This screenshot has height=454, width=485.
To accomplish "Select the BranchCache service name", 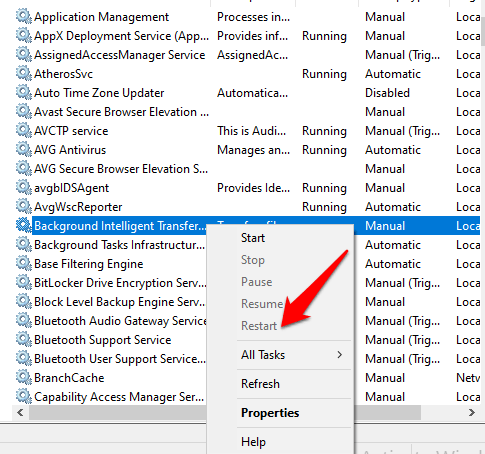I will pos(69,378).
